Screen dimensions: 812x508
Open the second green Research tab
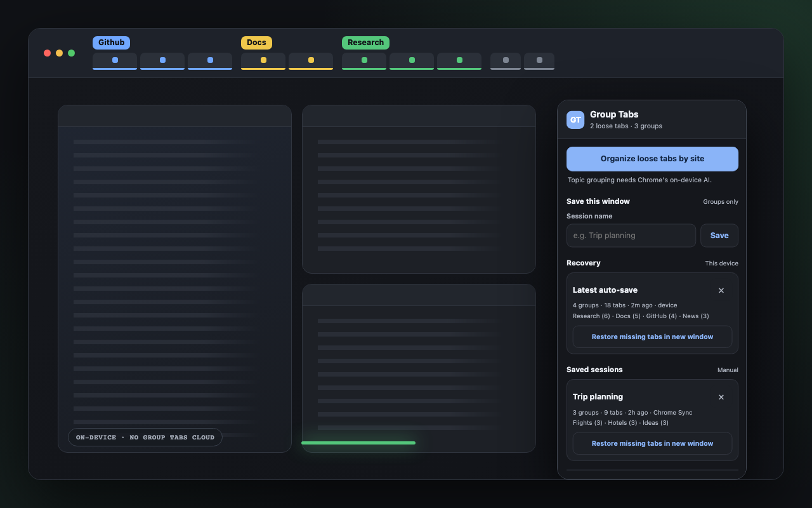pos(412,61)
